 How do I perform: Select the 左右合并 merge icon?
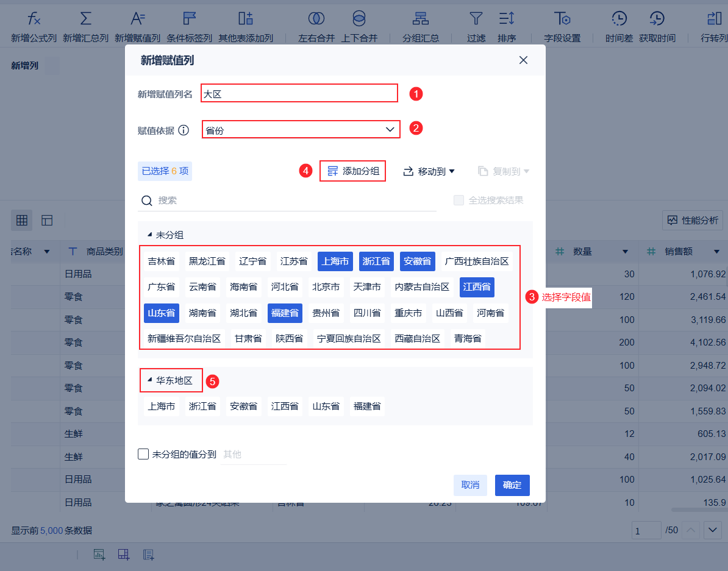click(316, 19)
